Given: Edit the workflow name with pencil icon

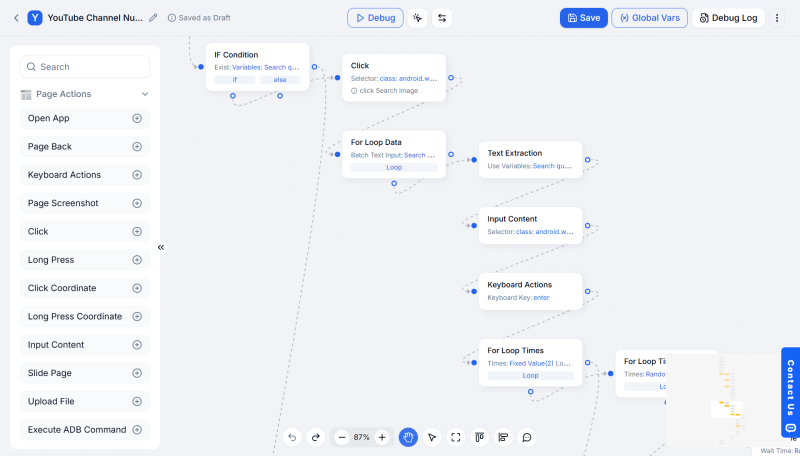Looking at the screenshot, I should point(153,18).
